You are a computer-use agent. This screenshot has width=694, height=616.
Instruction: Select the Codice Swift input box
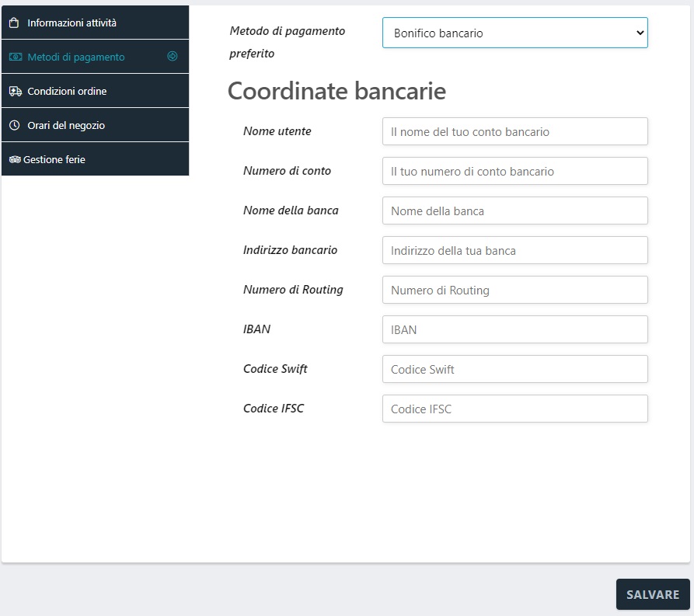click(514, 370)
